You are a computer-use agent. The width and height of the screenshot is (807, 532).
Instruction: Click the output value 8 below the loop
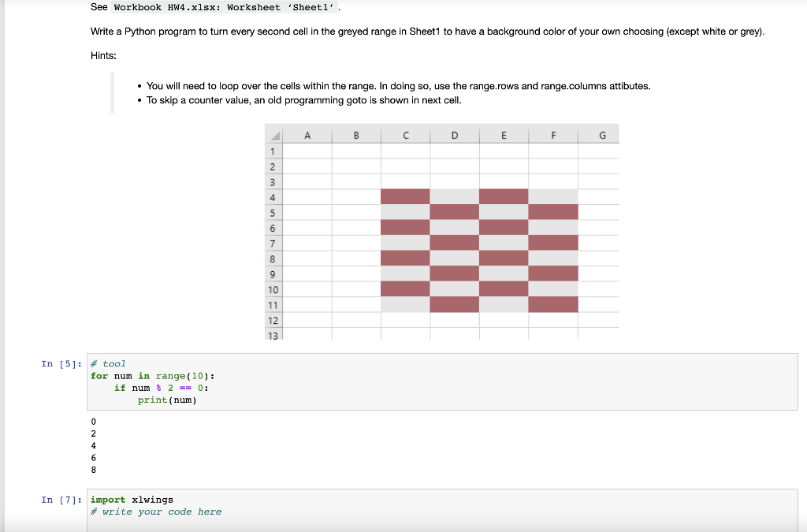[x=93, y=470]
